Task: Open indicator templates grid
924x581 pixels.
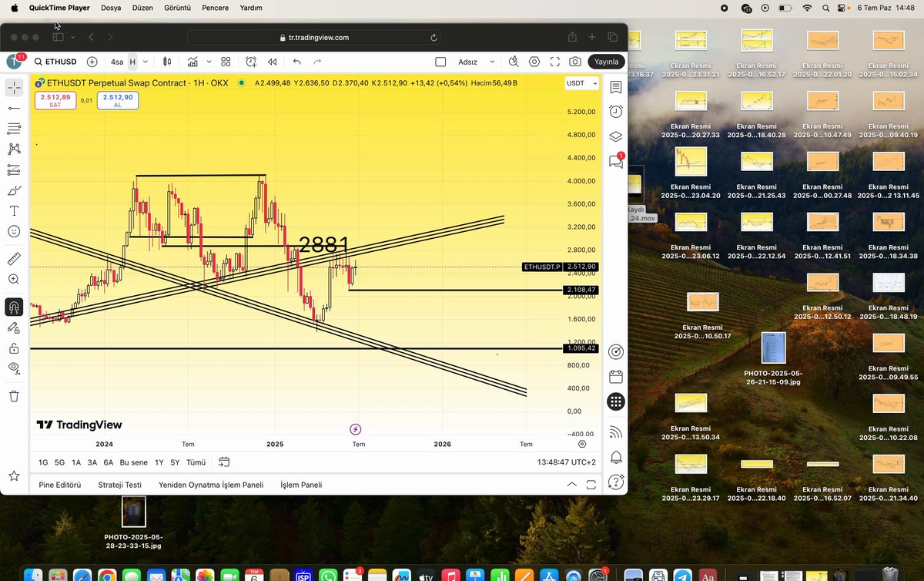Action: click(x=226, y=62)
